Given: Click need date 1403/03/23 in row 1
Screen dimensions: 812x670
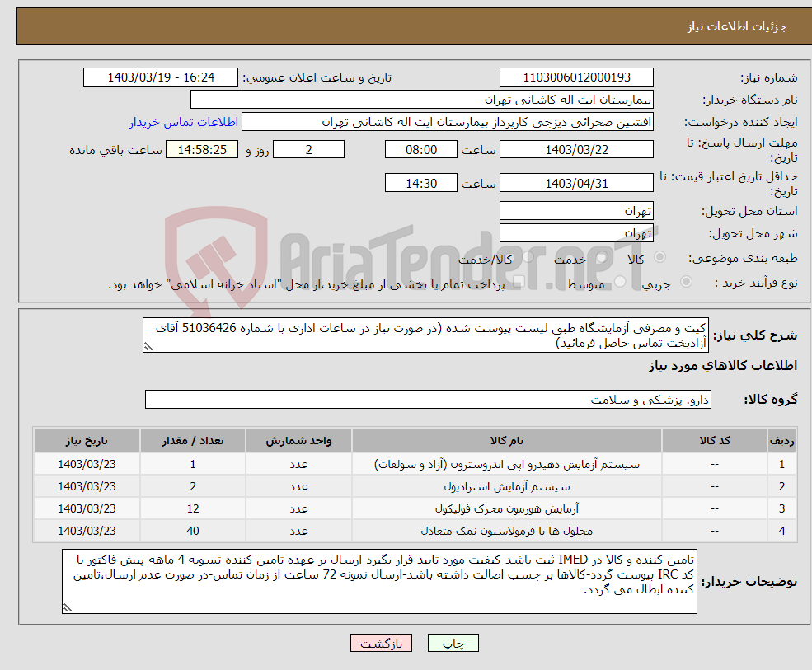Looking at the screenshot, I should (x=87, y=465).
